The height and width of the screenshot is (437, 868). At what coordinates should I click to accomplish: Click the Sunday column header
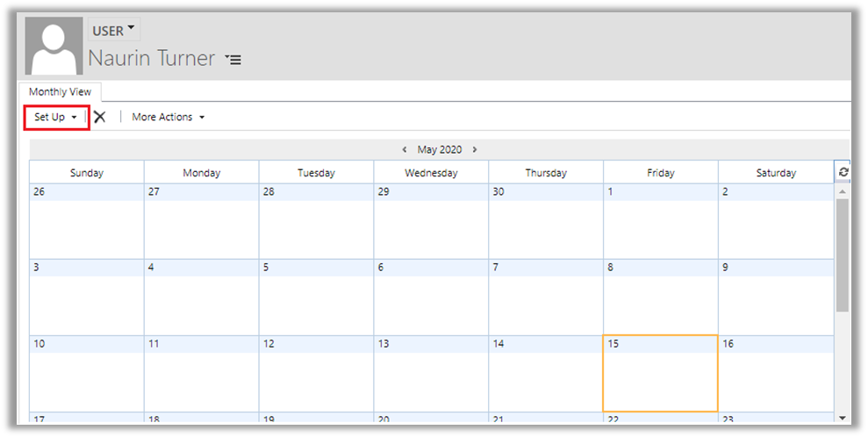pos(86,173)
